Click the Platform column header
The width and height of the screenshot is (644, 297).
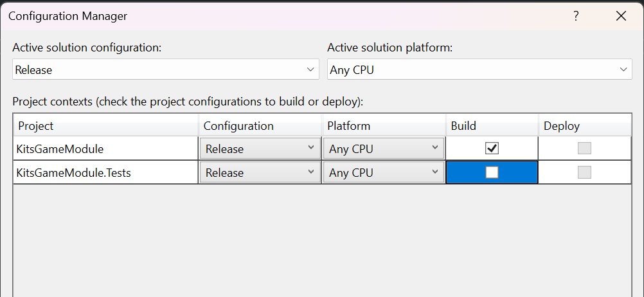[x=384, y=126]
